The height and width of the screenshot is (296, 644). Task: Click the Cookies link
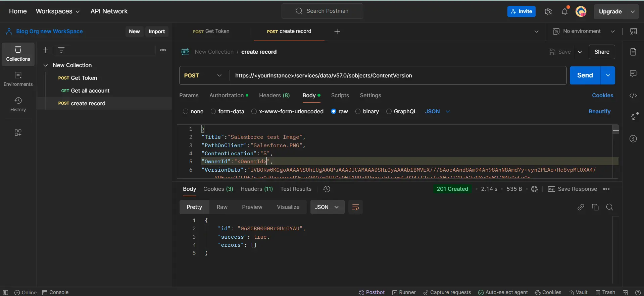[x=603, y=96]
